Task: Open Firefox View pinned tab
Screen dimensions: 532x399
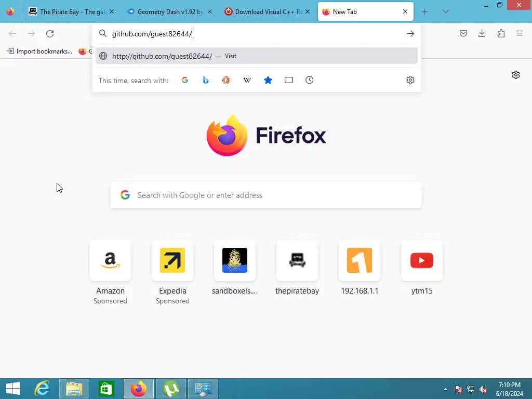Action: [10, 11]
